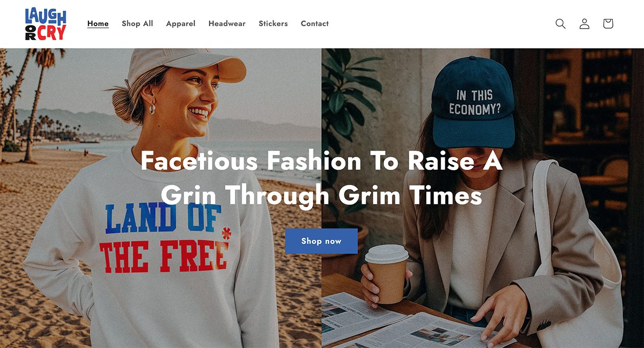This screenshot has height=348, width=644.
Task: View the shopping cart icon
Action: [608, 24]
